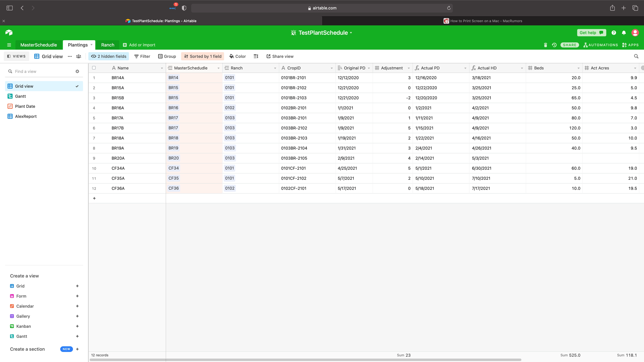The width and height of the screenshot is (644, 362).
Task: Open the trash icon in the base toolbar
Action: (546, 45)
